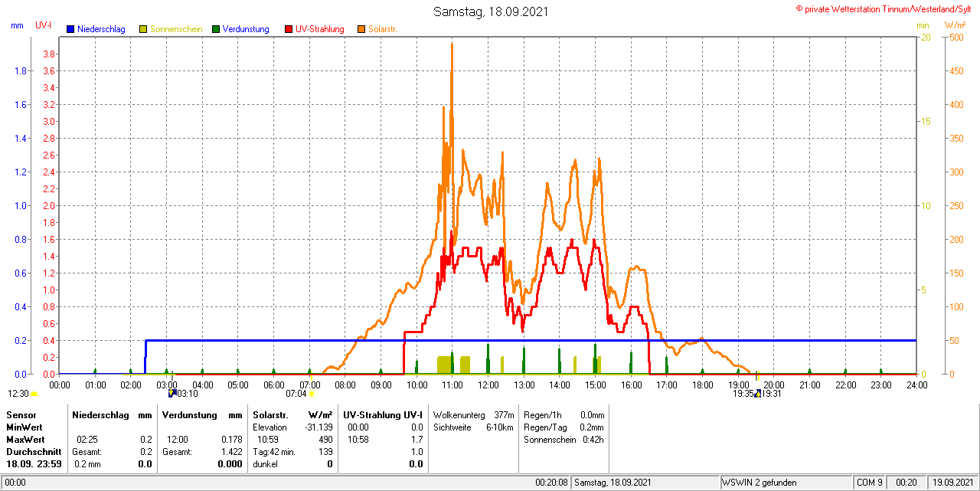
Task: Click the 'Sonnenschein 0:42h' table entry
Action: 564,440
